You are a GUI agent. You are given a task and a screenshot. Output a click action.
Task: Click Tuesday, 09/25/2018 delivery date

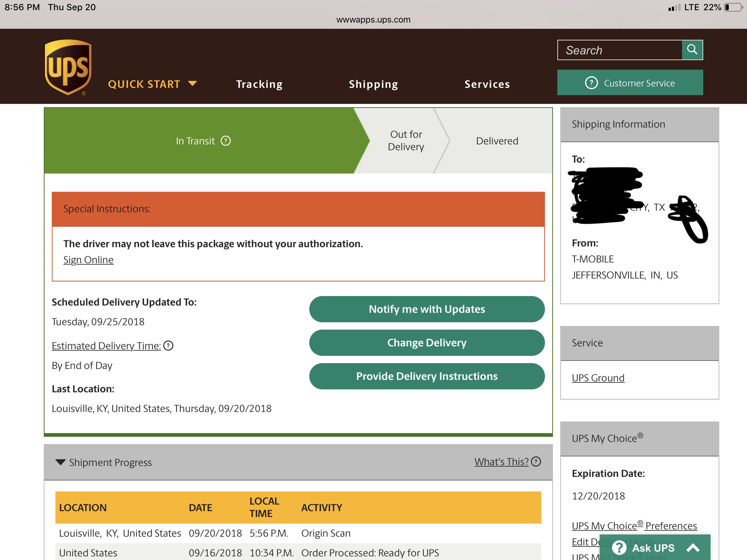[x=98, y=322]
